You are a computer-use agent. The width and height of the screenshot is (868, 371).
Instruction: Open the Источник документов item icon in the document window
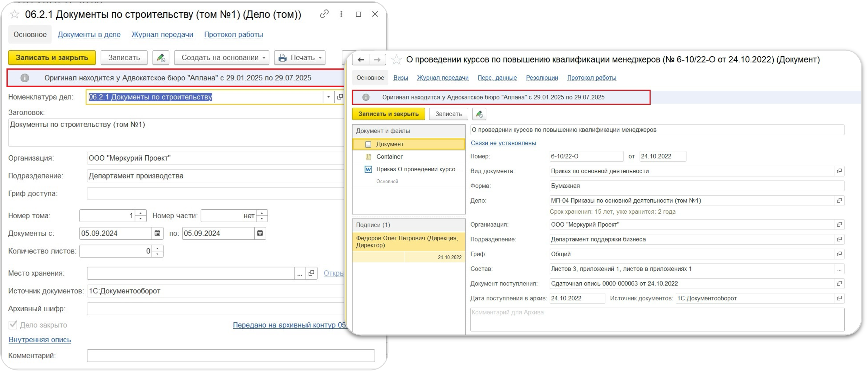[x=839, y=298]
